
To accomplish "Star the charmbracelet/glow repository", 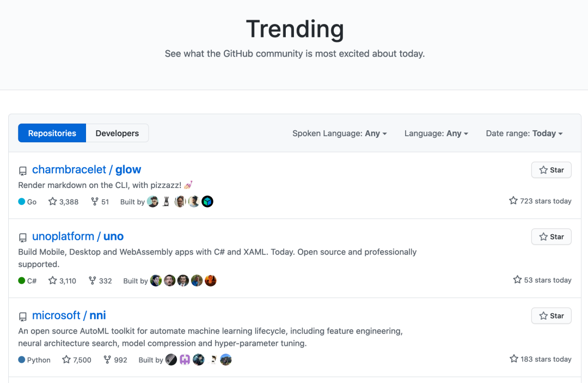I will point(551,170).
